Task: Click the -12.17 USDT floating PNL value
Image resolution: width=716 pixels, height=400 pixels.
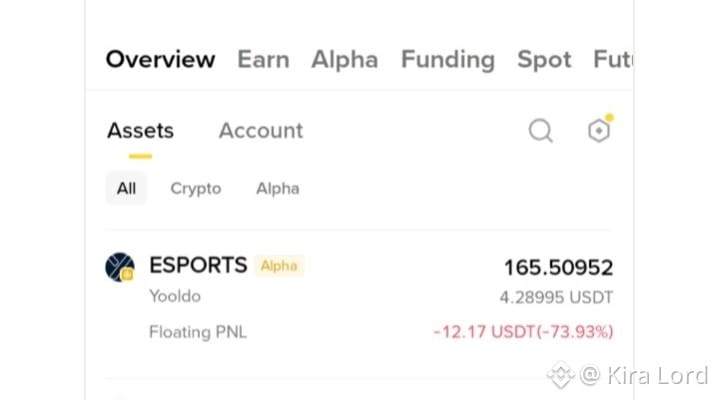Action: click(523, 332)
